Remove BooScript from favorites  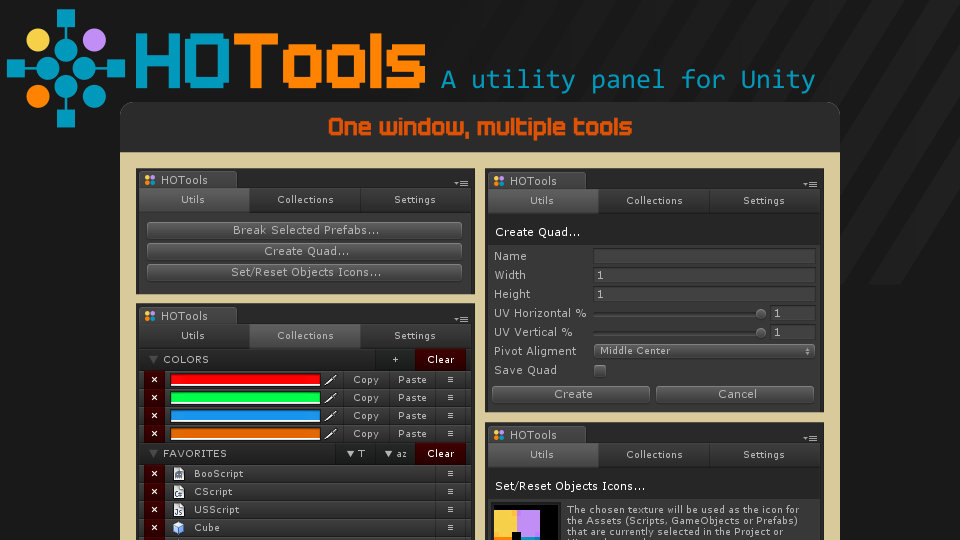[x=154, y=474]
